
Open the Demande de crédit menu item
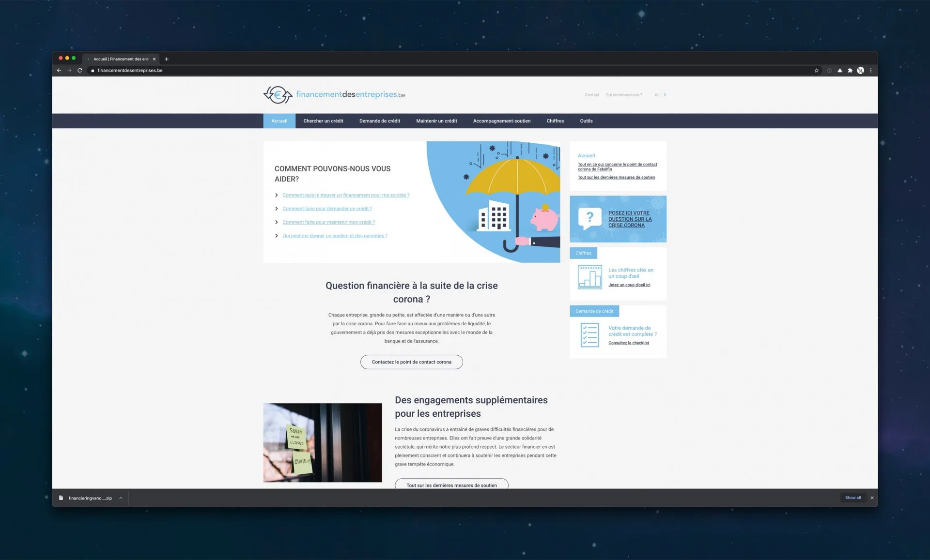(380, 121)
